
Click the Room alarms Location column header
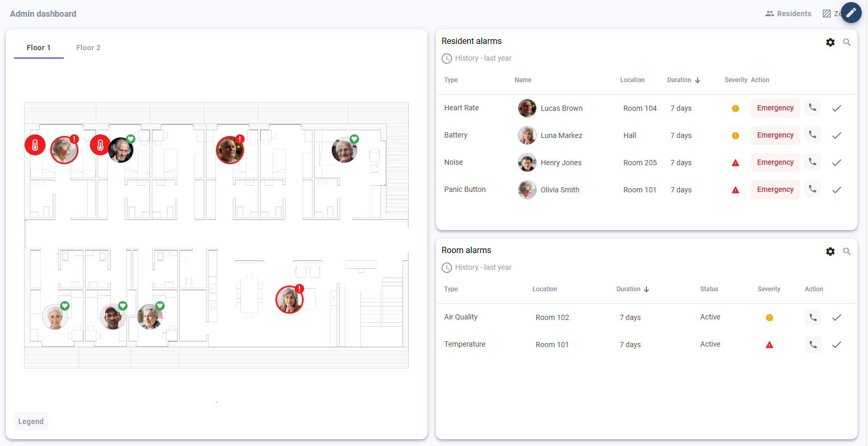545,289
